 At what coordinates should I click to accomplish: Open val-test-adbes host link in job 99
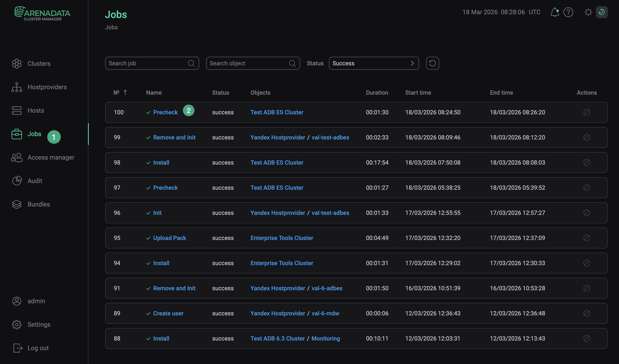pos(330,138)
